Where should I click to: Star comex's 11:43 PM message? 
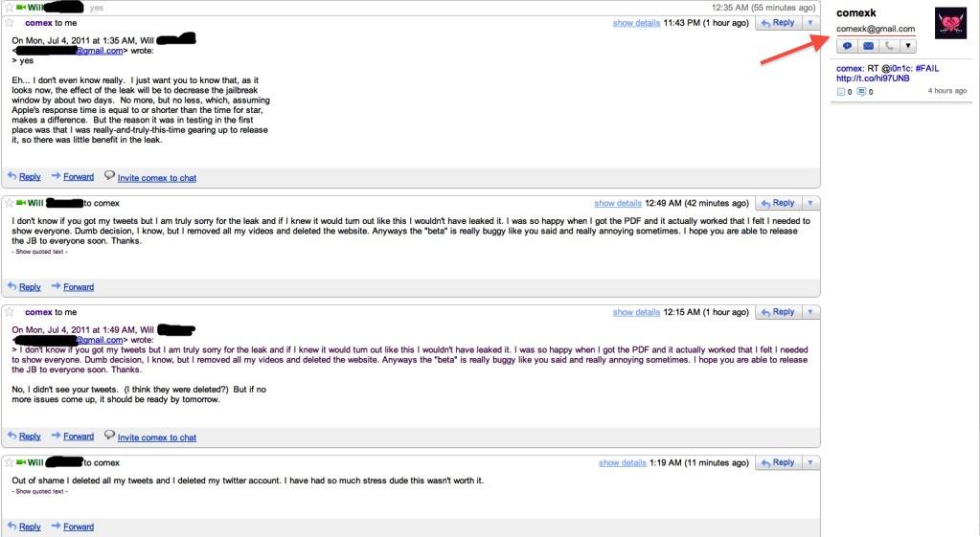(10, 22)
